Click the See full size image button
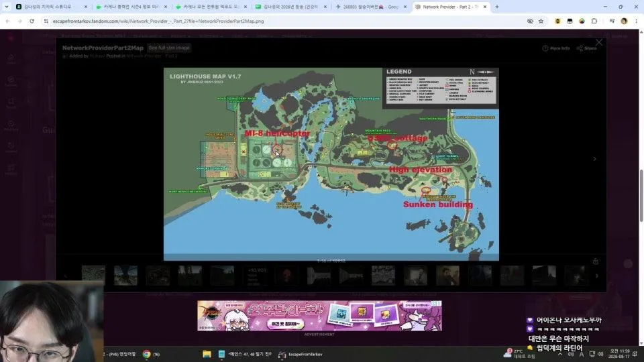 point(169,48)
